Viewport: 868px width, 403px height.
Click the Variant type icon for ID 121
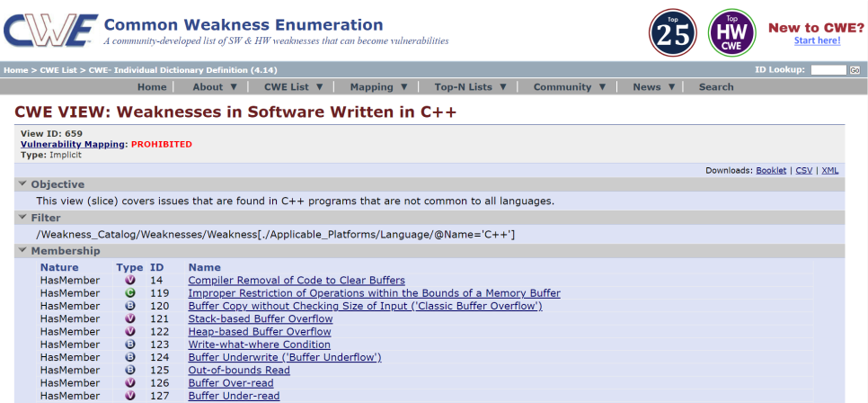tap(130, 318)
